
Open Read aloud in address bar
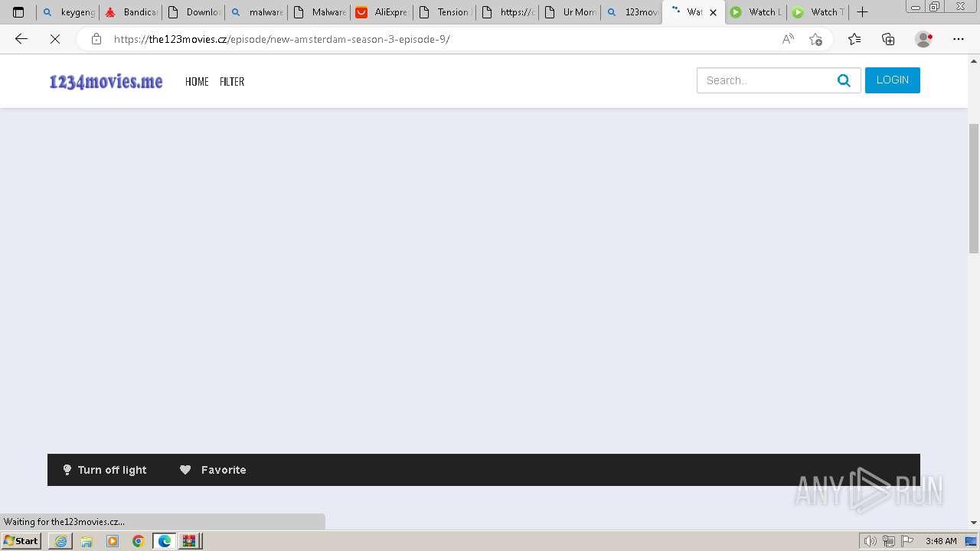click(x=788, y=39)
